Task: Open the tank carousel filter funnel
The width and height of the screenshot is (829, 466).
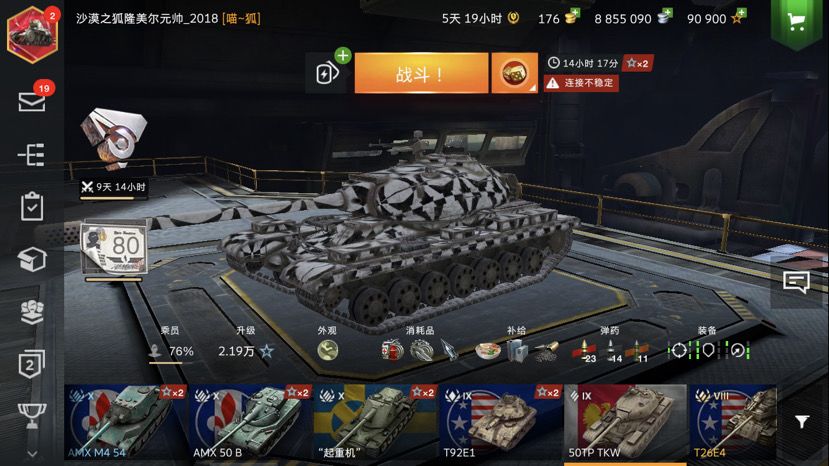Action: pos(802,422)
